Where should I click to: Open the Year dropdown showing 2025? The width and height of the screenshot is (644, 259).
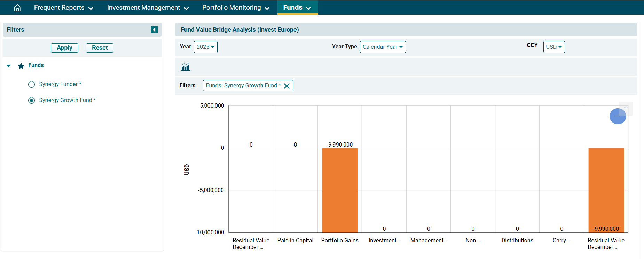(205, 47)
